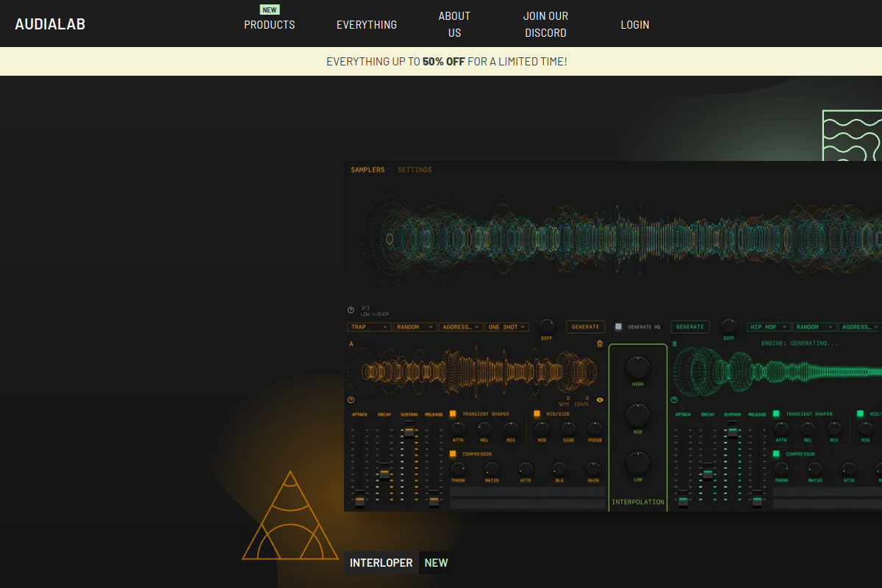Click sampler B's Compressor THRSH knob

(x=781, y=469)
